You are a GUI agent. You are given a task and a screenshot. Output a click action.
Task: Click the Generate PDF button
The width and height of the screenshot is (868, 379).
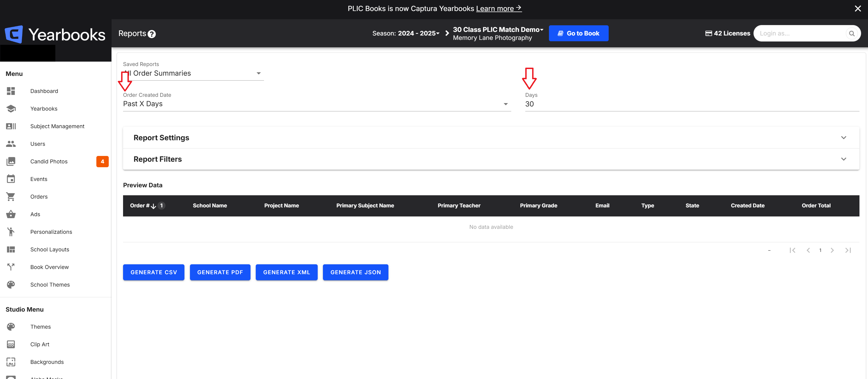click(x=220, y=272)
